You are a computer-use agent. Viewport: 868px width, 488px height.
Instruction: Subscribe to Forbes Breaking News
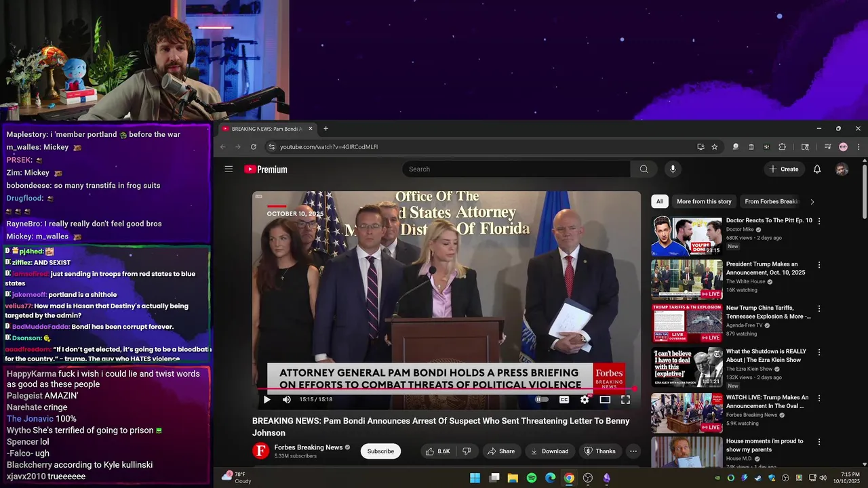pos(380,451)
